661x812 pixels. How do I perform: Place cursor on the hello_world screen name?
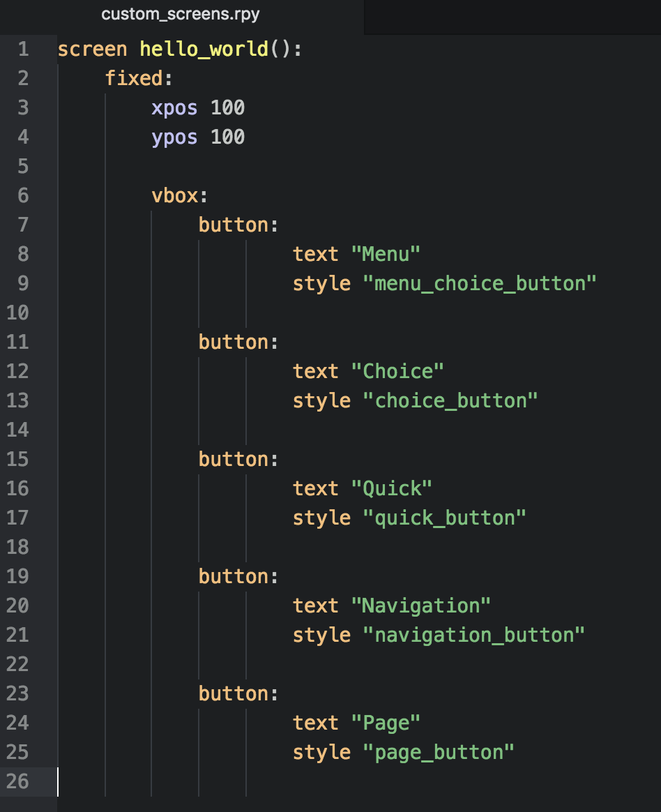tap(204, 50)
